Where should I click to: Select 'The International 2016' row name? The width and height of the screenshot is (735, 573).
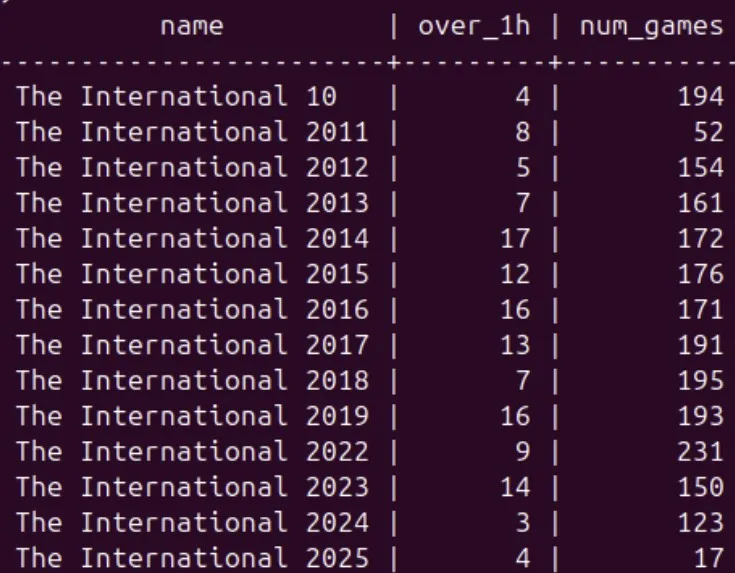pyautogui.click(x=192, y=310)
